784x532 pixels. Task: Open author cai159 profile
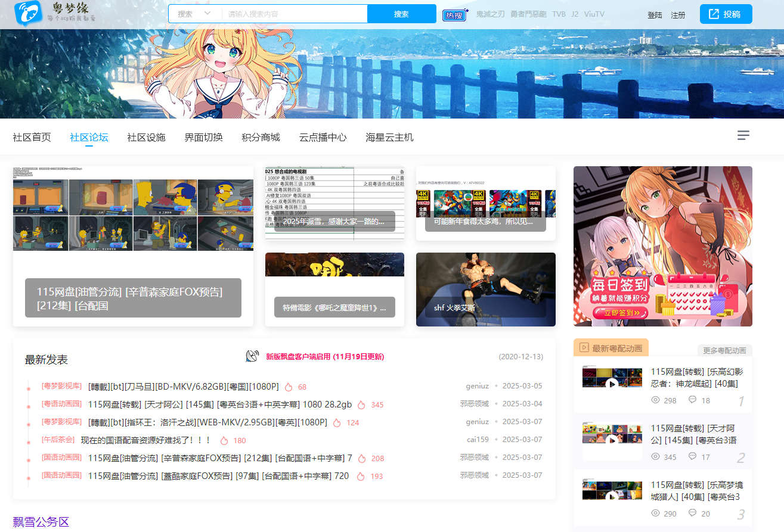pos(478,440)
